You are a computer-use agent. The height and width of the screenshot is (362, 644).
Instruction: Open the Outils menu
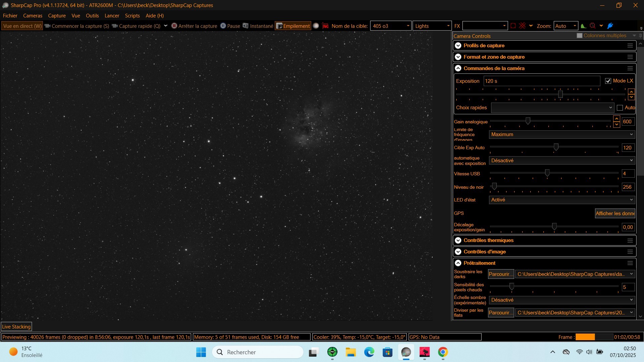point(92,15)
